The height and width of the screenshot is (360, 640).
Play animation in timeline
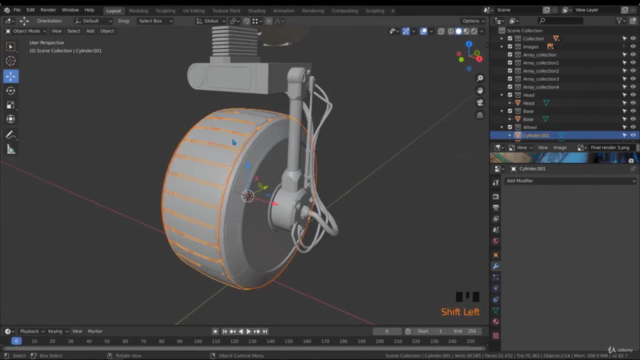tap(249, 331)
